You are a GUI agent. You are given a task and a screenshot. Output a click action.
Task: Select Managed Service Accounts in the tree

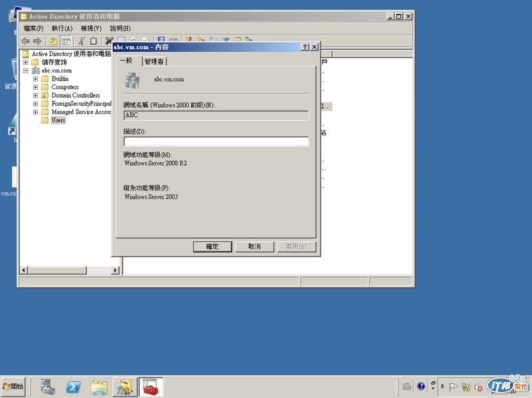[x=81, y=112]
